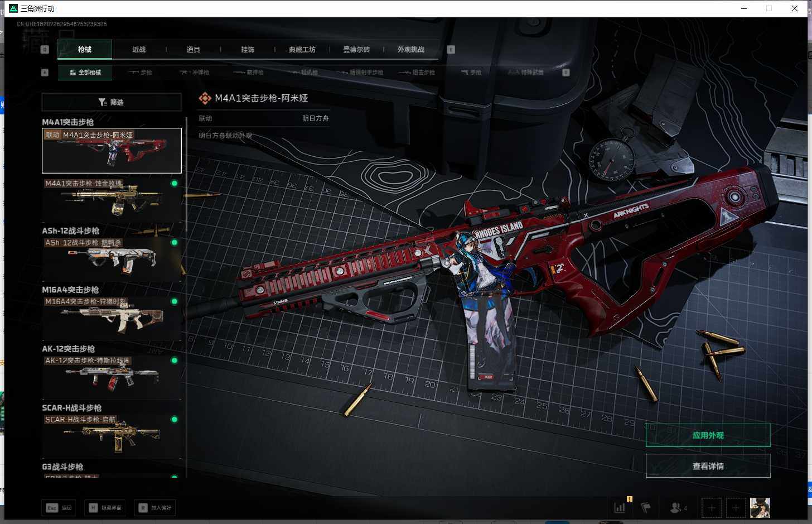This screenshot has width=812, height=524.
Task: Click the D next-category key icon
Action: [566, 73]
